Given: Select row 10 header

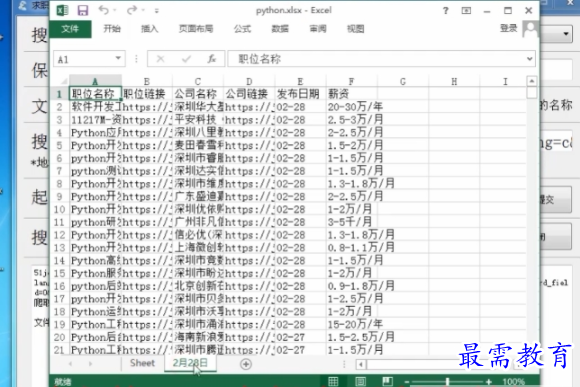Looking at the screenshot, I should tap(59, 209).
